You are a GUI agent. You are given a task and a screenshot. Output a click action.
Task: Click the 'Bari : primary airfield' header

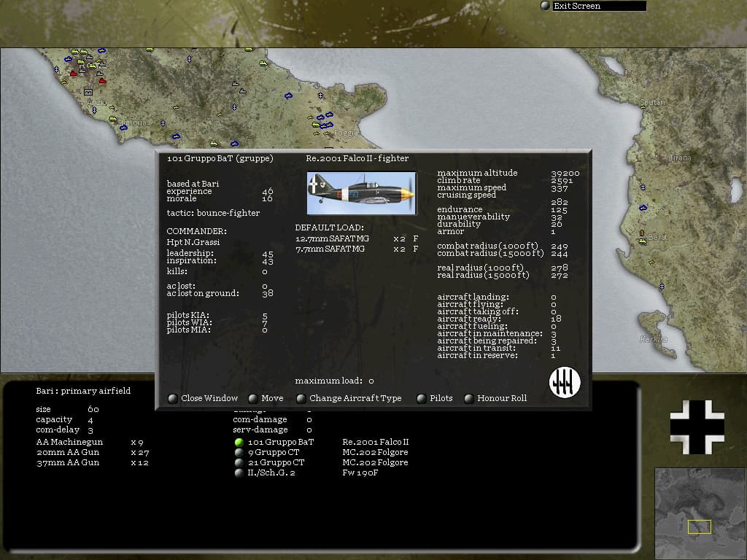(83, 391)
